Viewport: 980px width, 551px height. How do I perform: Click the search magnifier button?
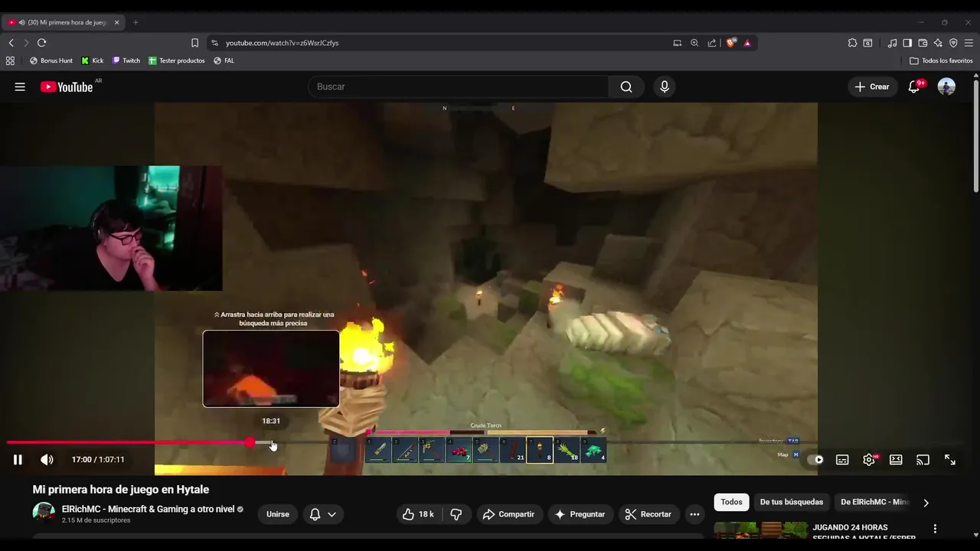pyautogui.click(x=626, y=86)
